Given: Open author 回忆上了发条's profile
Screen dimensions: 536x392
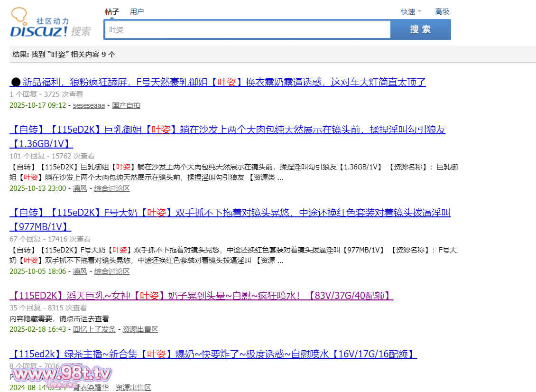Looking at the screenshot, I should click(x=94, y=329).
